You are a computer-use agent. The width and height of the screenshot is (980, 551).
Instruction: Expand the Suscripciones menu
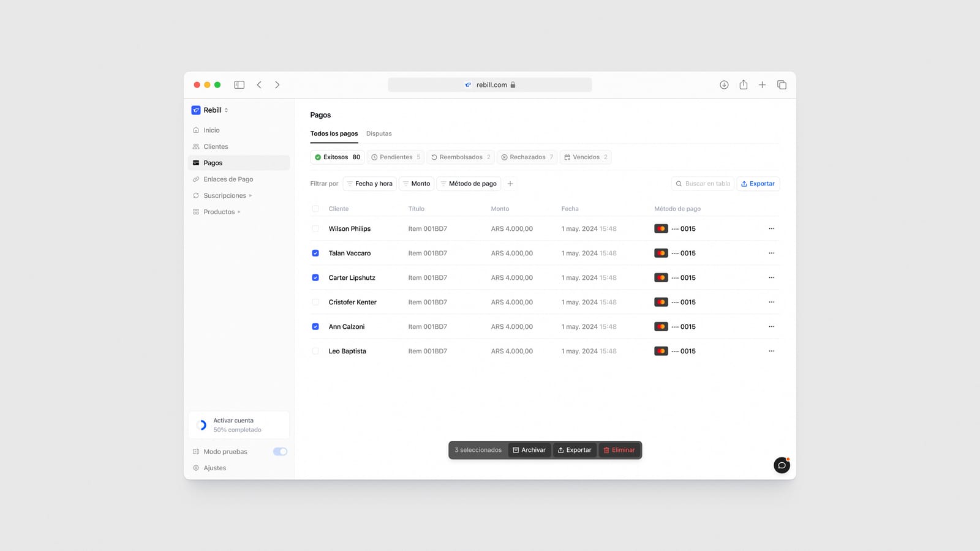[x=225, y=195]
